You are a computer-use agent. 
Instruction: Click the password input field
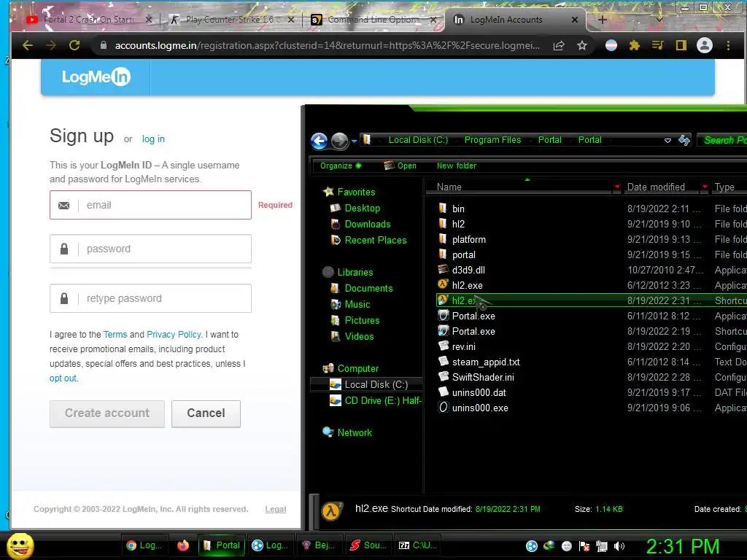(x=150, y=249)
